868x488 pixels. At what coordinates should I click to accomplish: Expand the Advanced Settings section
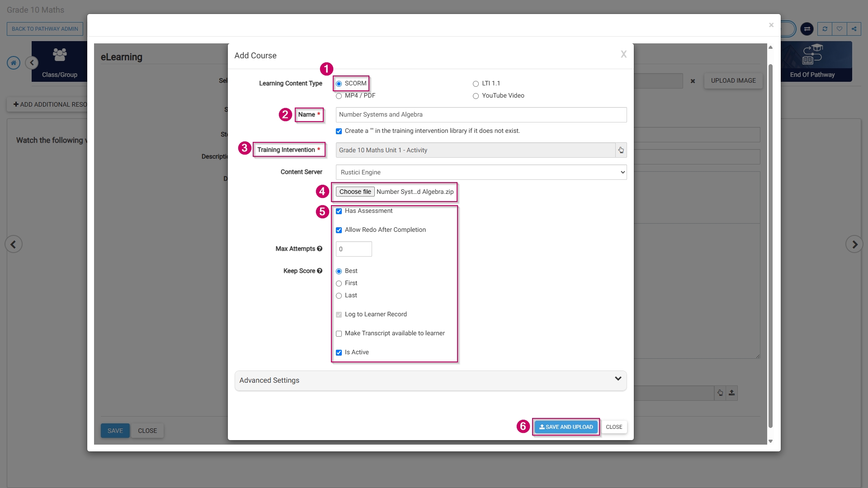click(x=430, y=380)
